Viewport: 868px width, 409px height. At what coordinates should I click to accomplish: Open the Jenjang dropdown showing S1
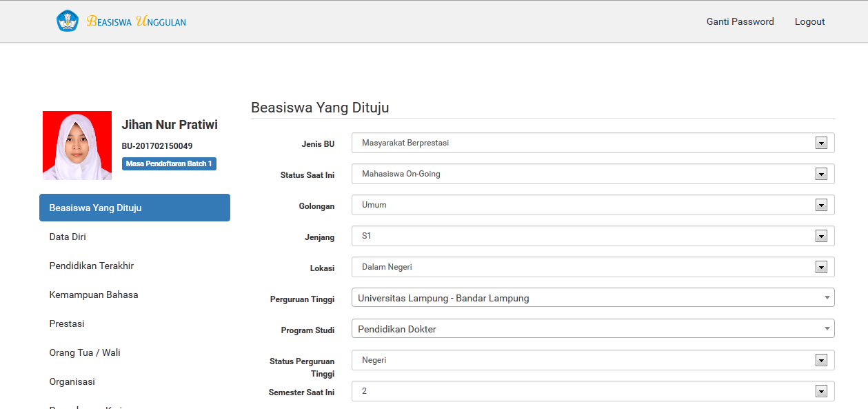coord(593,236)
